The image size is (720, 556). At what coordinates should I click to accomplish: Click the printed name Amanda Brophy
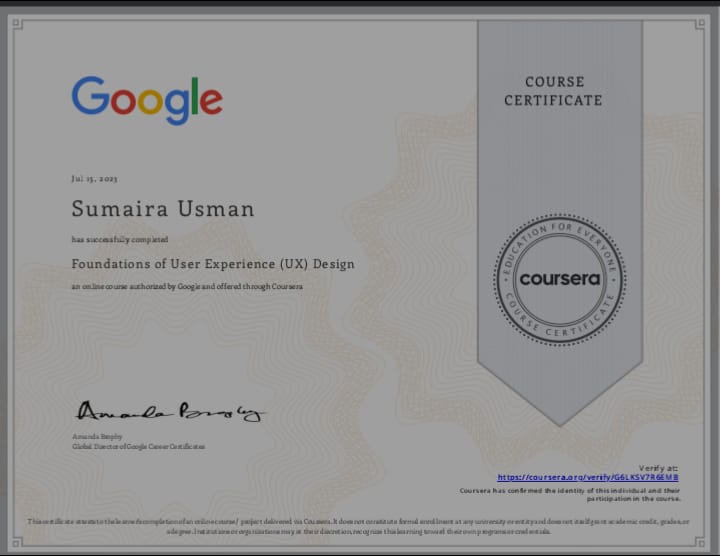click(97, 437)
